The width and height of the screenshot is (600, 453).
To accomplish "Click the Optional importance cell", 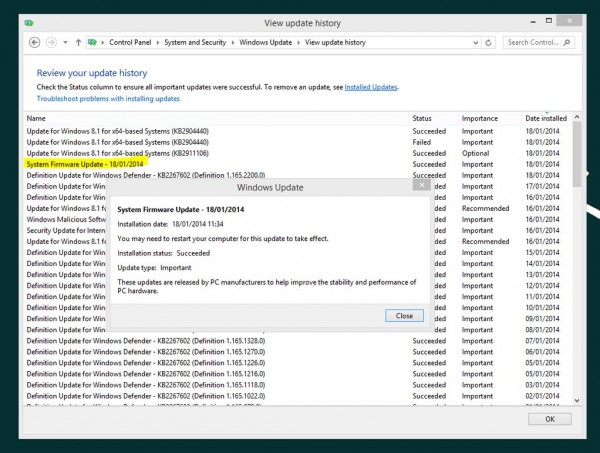I will pos(475,153).
